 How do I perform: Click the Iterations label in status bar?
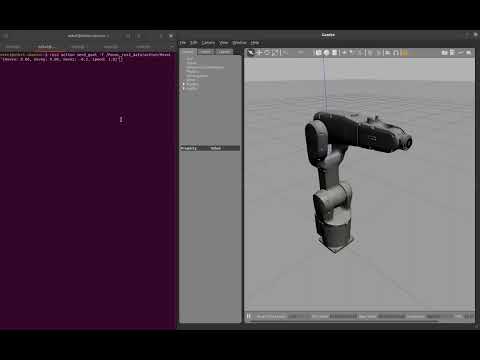click(x=416, y=316)
